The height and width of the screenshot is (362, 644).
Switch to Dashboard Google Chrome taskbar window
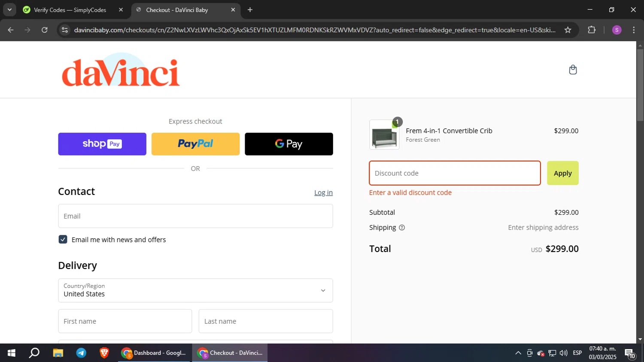(x=154, y=353)
